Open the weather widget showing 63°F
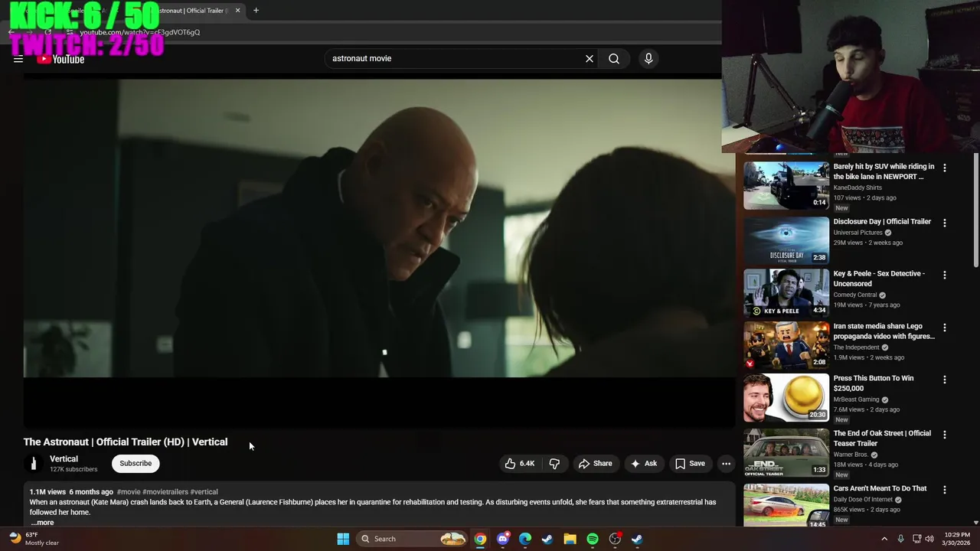 tap(34, 539)
